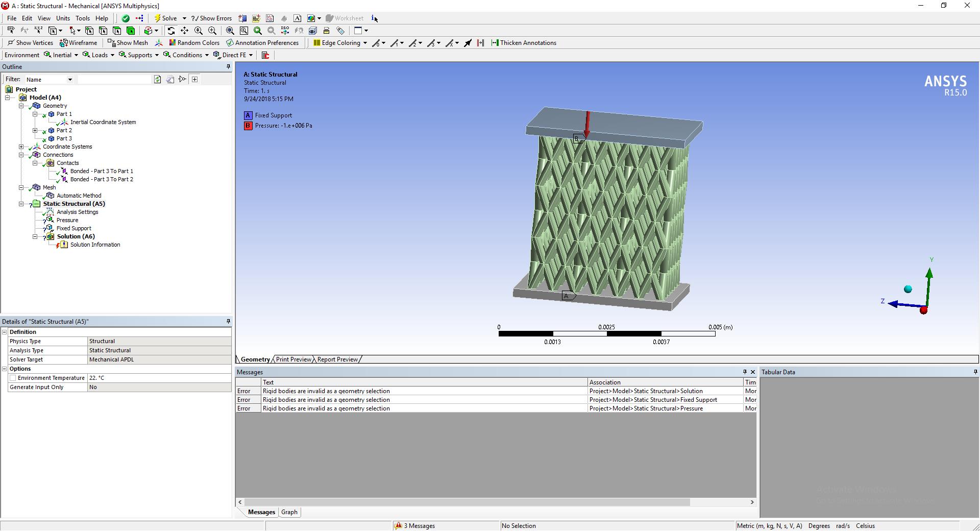Collapse the Geometry tree node
Viewport: 980px width, 531px height.
pos(21,106)
